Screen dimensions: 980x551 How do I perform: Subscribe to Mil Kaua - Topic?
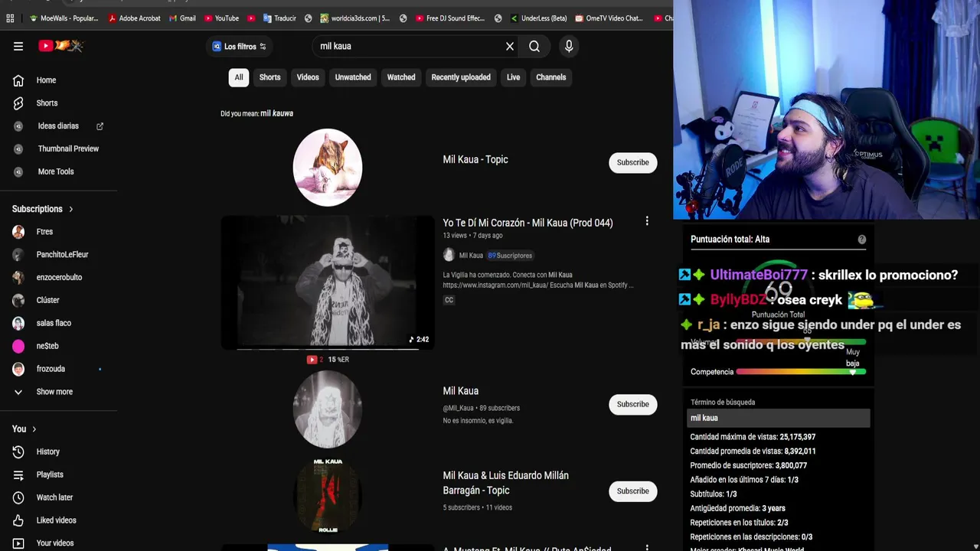coord(633,162)
